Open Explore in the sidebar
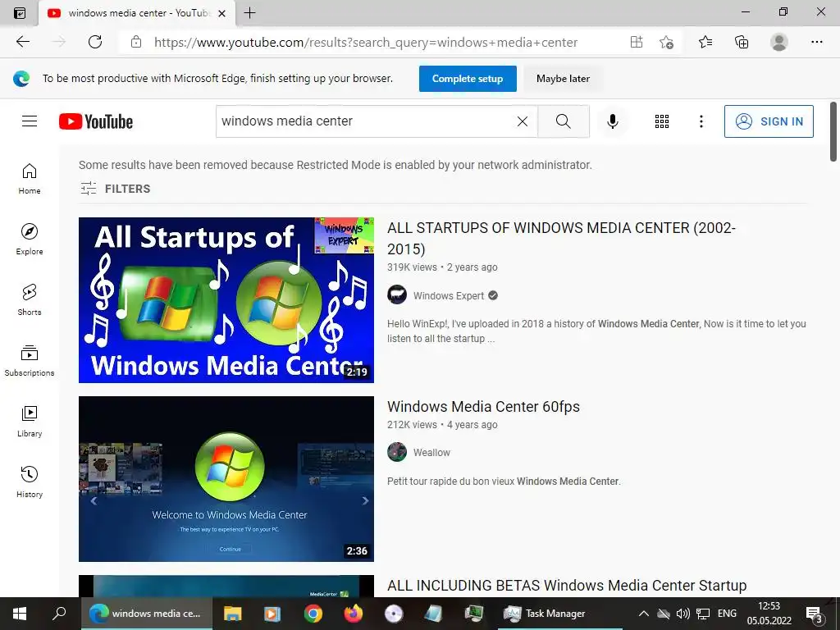840x630 pixels. (30, 240)
